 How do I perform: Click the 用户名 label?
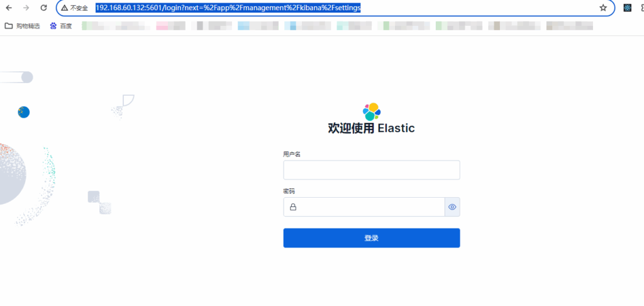(292, 154)
